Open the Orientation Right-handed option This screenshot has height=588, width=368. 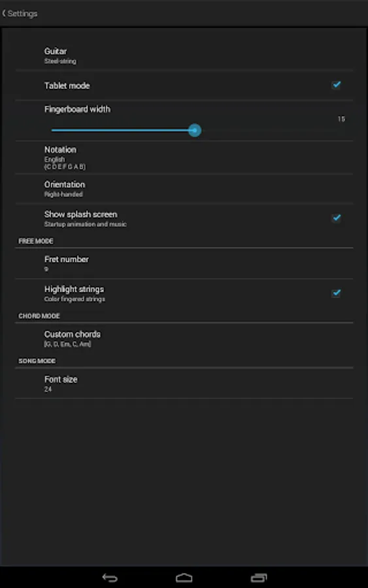pyautogui.click(x=184, y=189)
